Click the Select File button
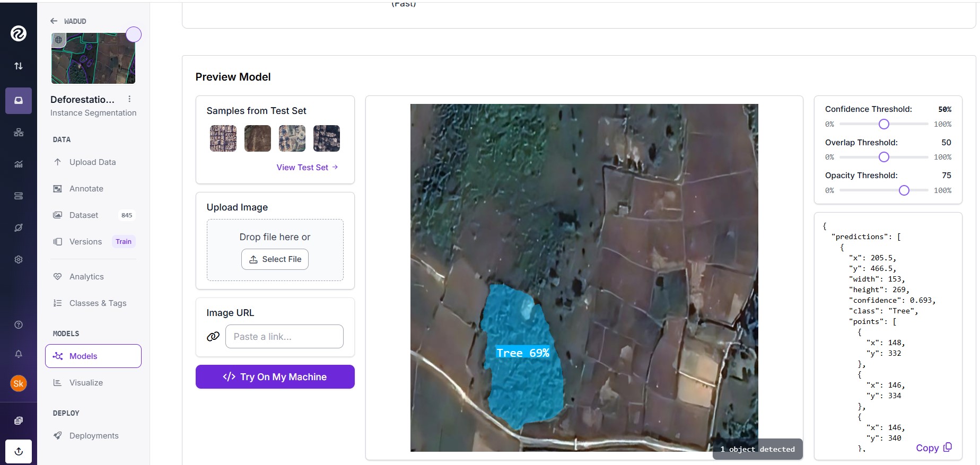 275,259
